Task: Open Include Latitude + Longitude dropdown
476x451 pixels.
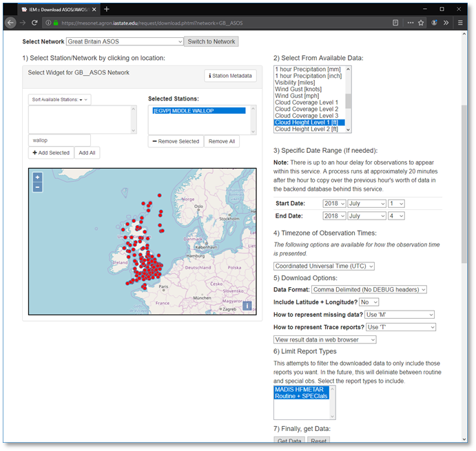Action: click(369, 302)
